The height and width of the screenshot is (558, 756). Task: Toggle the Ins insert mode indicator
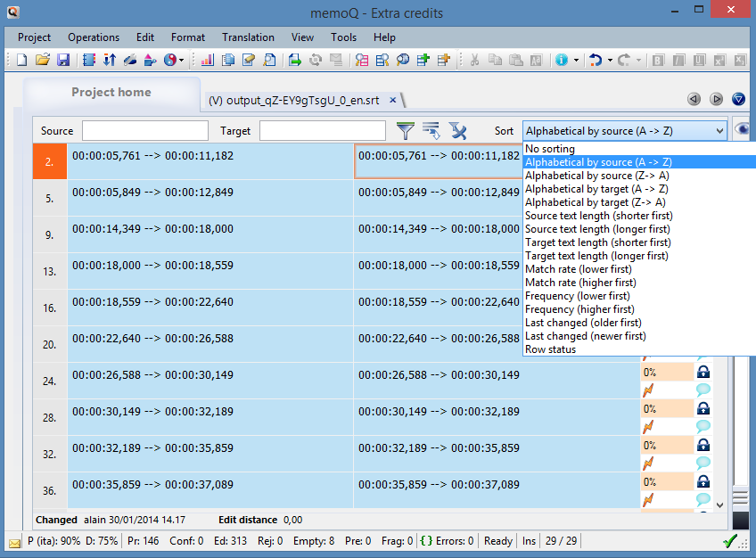point(529,541)
